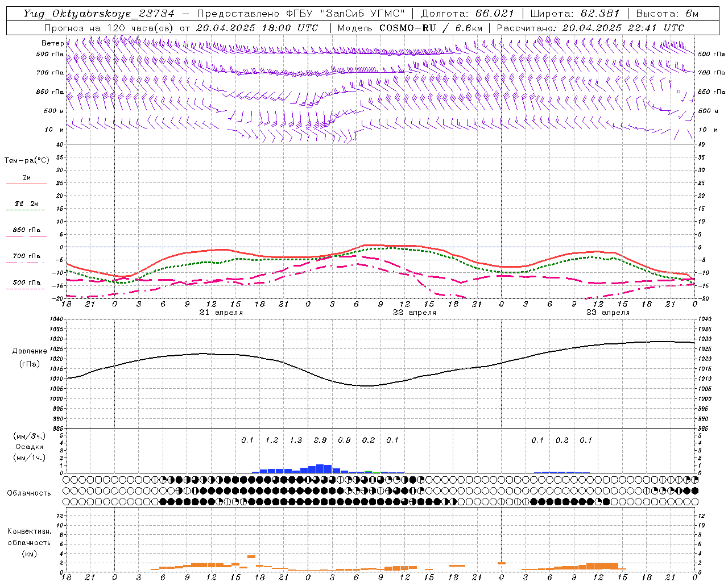Click the '700 гПа' temperature legend entry
The width and height of the screenshot is (728, 582).
(27, 256)
